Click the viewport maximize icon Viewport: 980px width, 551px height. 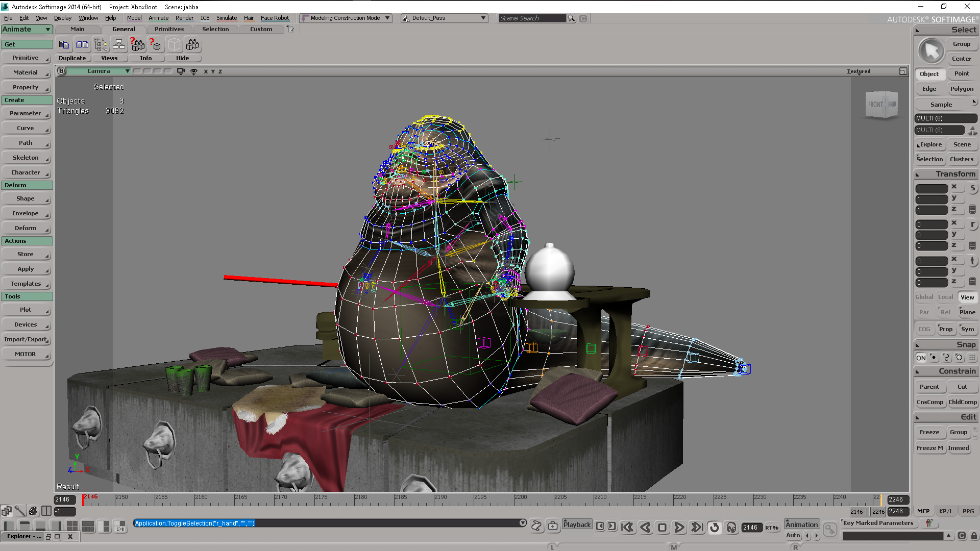click(x=903, y=71)
